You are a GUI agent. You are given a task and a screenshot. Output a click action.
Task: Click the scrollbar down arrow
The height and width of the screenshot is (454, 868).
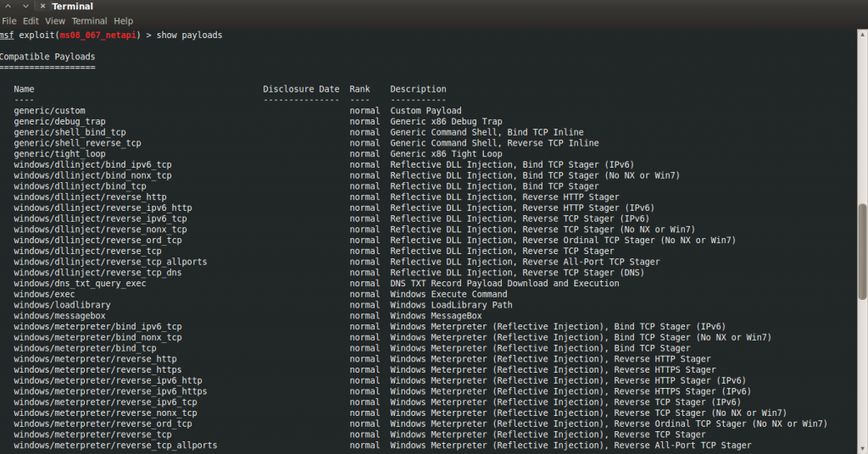[x=862, y=450]
